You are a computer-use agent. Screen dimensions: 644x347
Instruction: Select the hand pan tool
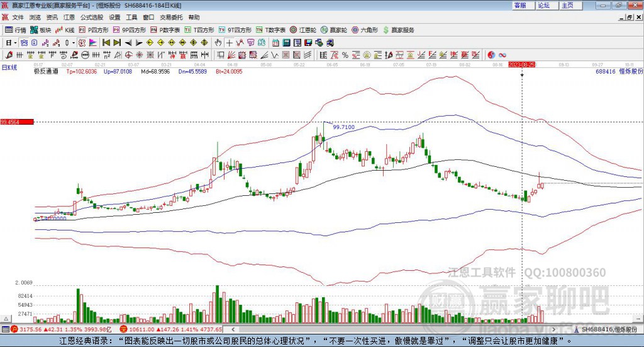coord(218,43)
